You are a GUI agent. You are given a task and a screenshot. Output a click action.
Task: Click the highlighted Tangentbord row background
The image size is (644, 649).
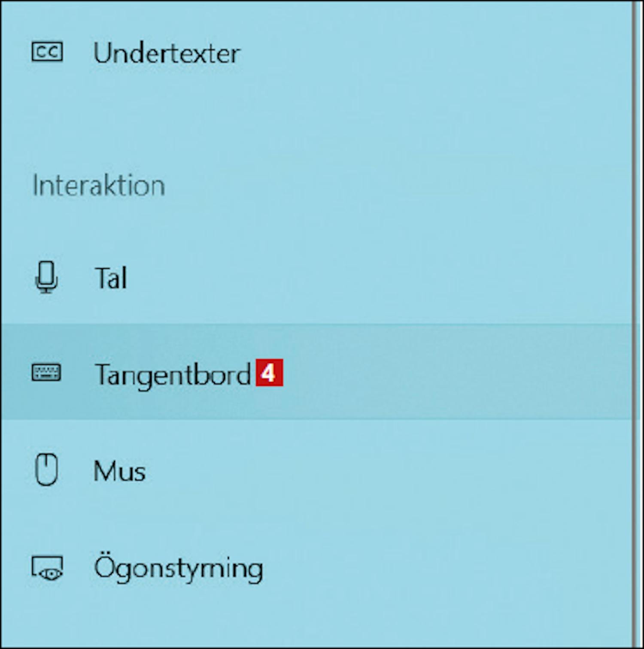(x=451, y=373)
